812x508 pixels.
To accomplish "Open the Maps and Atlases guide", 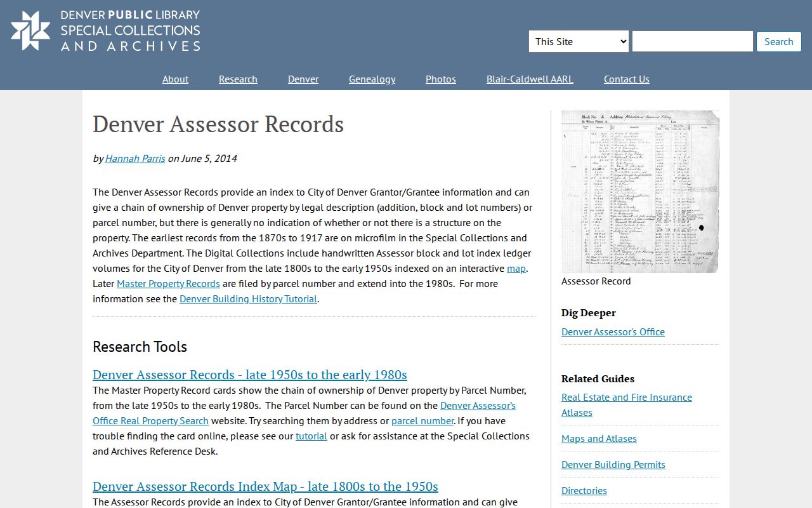I will (x=599, y=438).
